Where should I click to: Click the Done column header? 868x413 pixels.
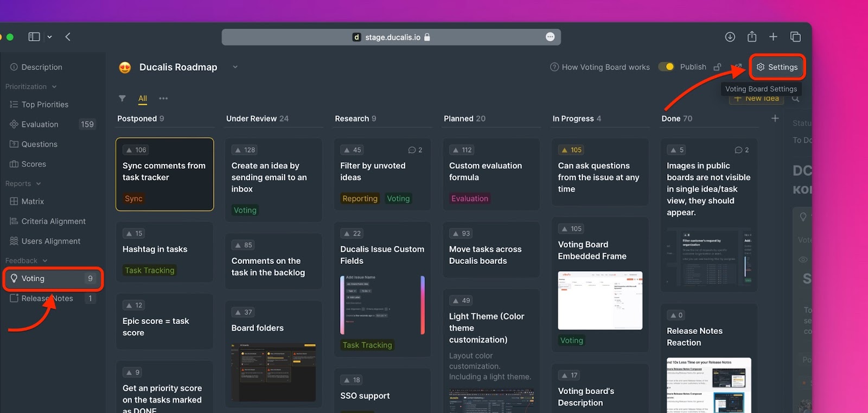coord(676,118)
